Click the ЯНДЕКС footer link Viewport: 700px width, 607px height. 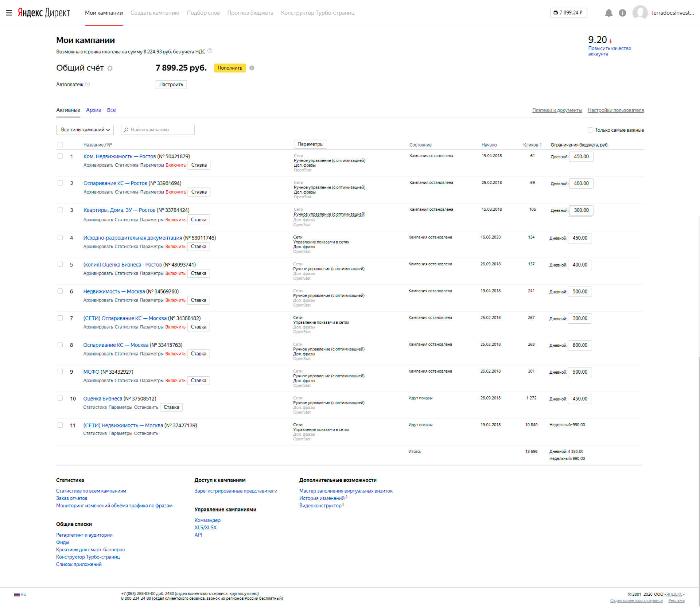coord(674,595)
